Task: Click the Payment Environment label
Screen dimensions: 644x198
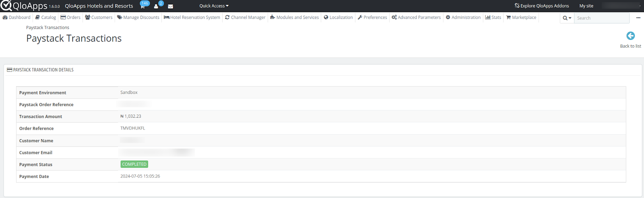Action: click(x=43, y=93)
